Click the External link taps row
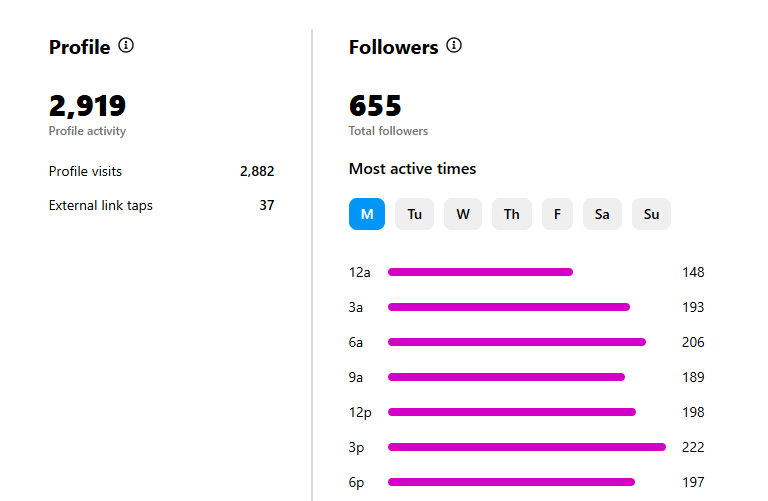Viewport: 768px width, 501px height. pos(162,205)
